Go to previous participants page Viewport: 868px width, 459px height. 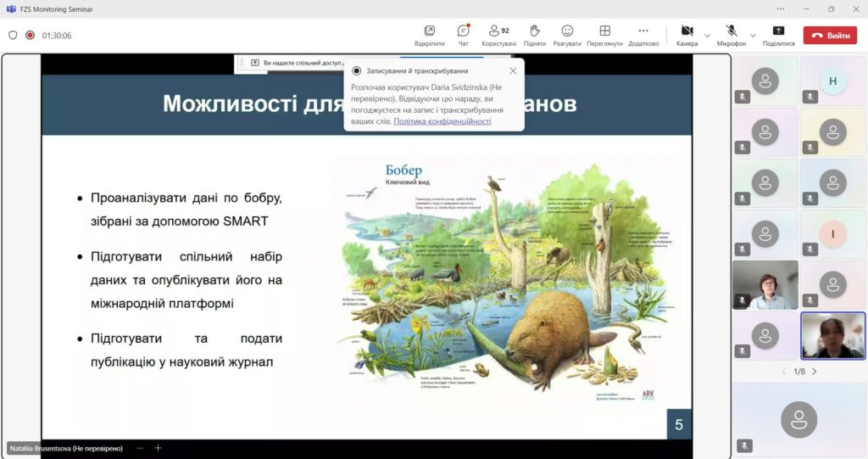coord(784,372)
